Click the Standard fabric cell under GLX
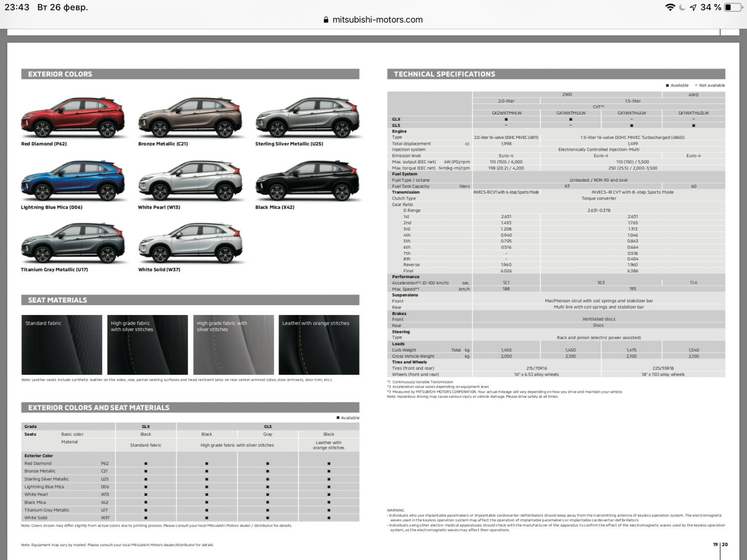The width and height of the screenshot is (747, 560). tap(145, 445)
